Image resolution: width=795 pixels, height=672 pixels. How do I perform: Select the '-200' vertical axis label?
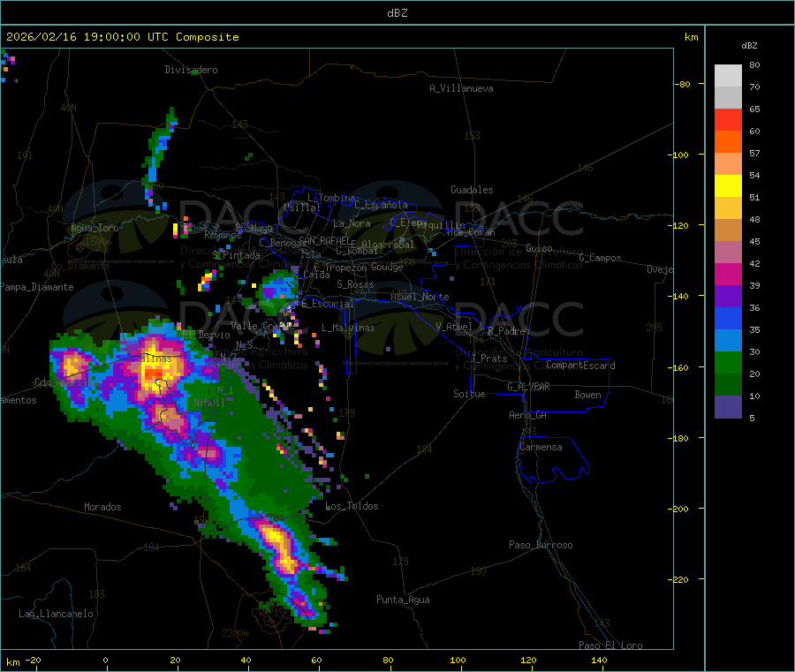coord(677,509)
